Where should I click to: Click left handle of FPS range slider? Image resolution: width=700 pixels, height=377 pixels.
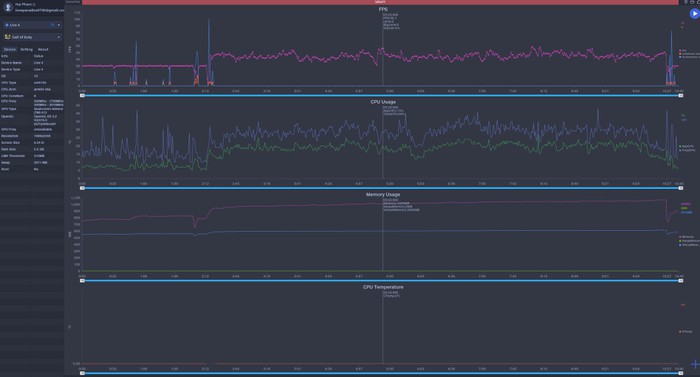83,96
